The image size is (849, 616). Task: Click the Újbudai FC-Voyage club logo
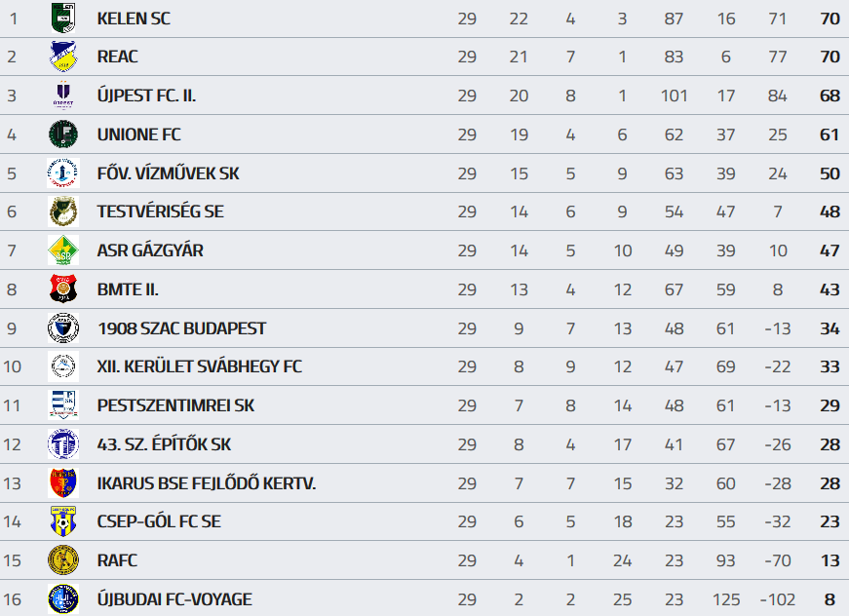[63, 599]
